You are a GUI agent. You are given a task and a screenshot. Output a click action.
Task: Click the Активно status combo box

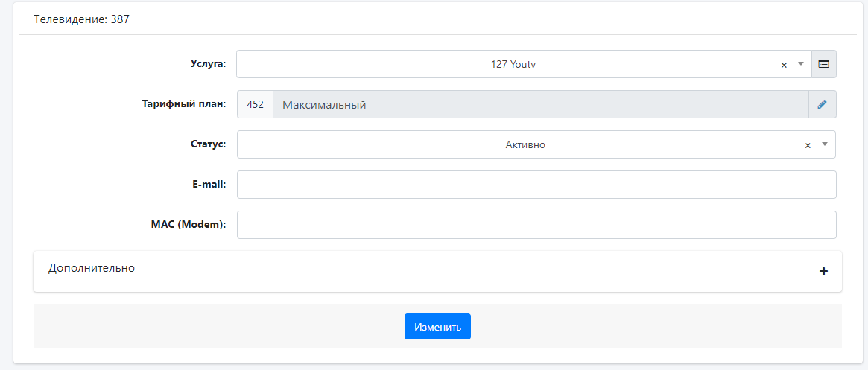coord(525,144)
